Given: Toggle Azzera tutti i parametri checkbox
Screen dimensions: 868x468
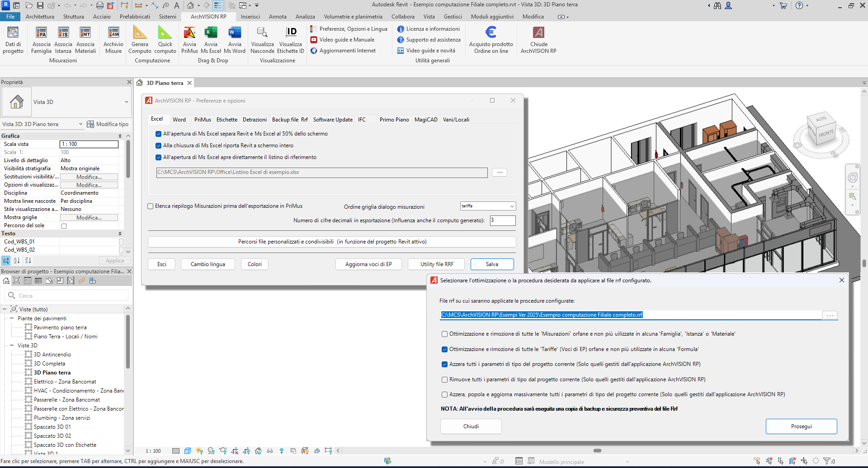Looking at the screenshot, I should point(445,364).
